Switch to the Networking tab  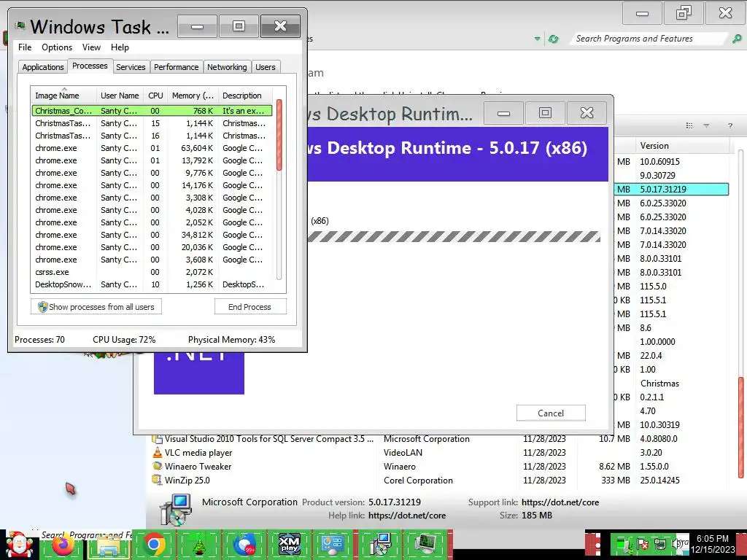pyautogui.click(x=227, y=67)
